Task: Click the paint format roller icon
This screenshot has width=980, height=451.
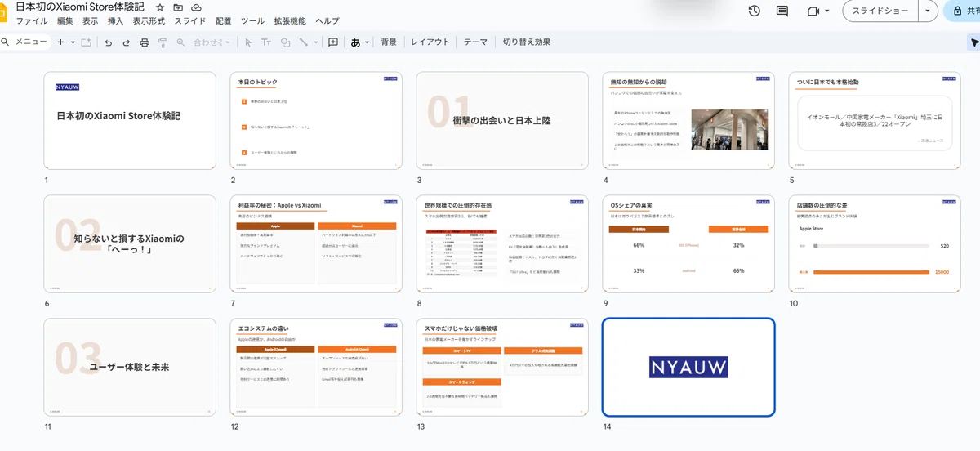Action: (x=163, y=42)
